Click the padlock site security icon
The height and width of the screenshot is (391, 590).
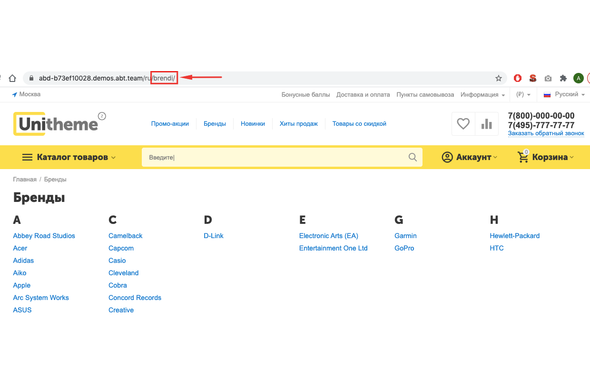click(31, 78)
